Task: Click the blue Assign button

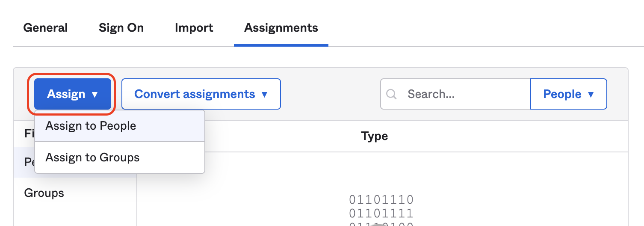Action: (66, 94)
